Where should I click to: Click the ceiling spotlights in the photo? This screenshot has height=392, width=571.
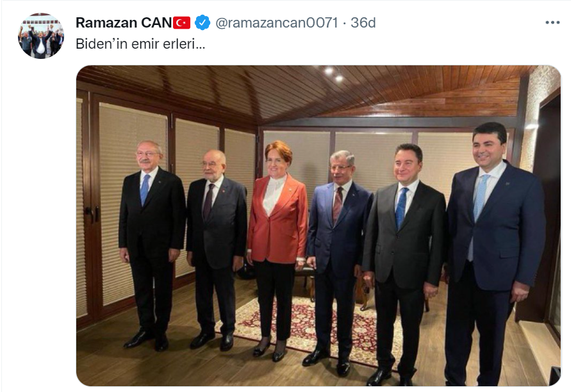tap(334, 74)
